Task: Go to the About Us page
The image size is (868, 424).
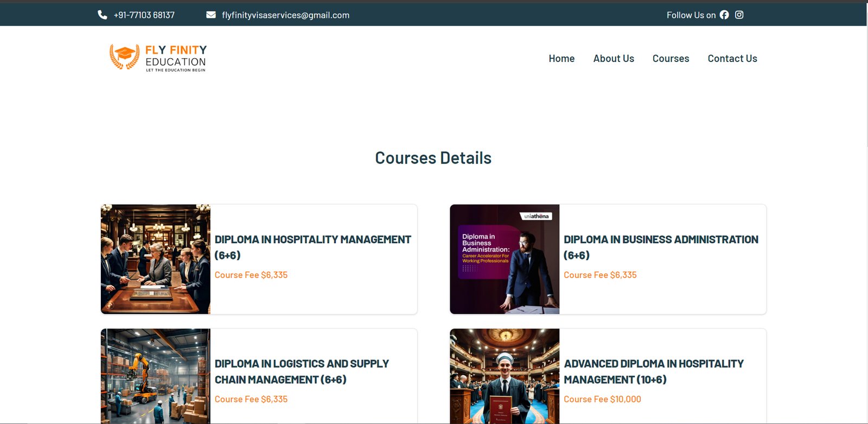Action: 614,59
